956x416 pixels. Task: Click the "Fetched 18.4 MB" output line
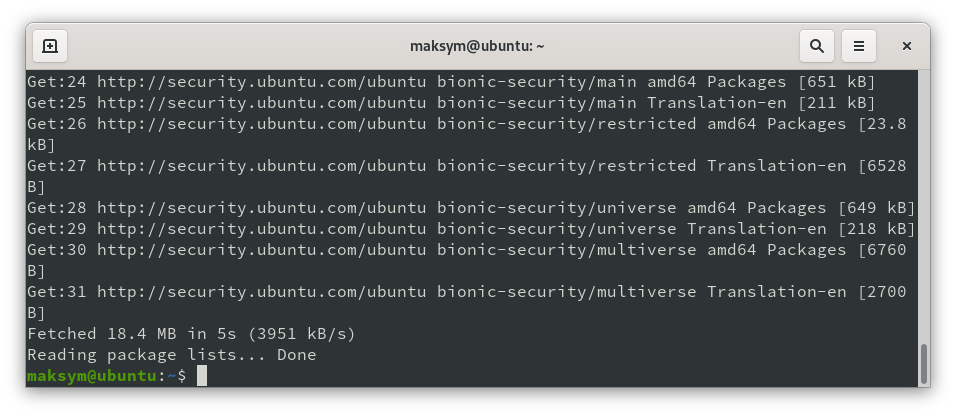tap(191, 334)
